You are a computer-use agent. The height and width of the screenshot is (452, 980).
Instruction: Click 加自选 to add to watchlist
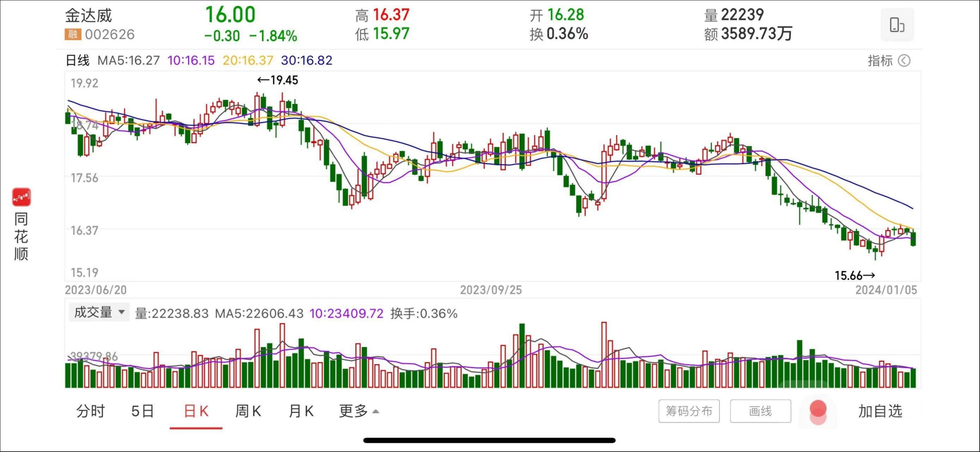click(880, 411)
